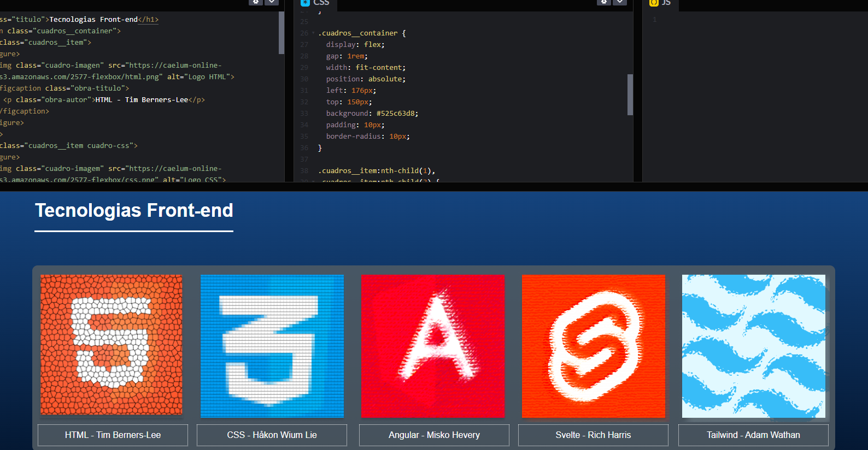Image resolution: width=868 pixels, height=450 pixels.
Task: Click 'Tecnologias Front-end' text in HTML code
Action: click(x=93, y=20)
